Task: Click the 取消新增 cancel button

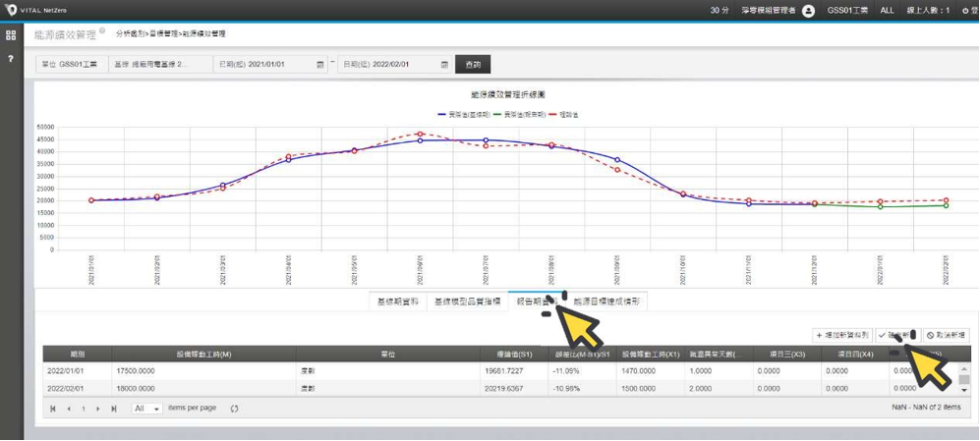Action: pos(947,335)
